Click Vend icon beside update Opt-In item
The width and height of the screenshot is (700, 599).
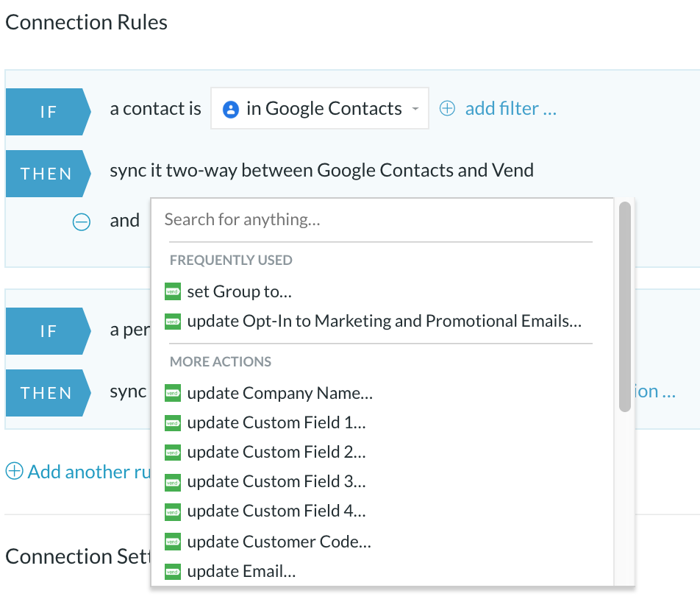tap(173, 322)
